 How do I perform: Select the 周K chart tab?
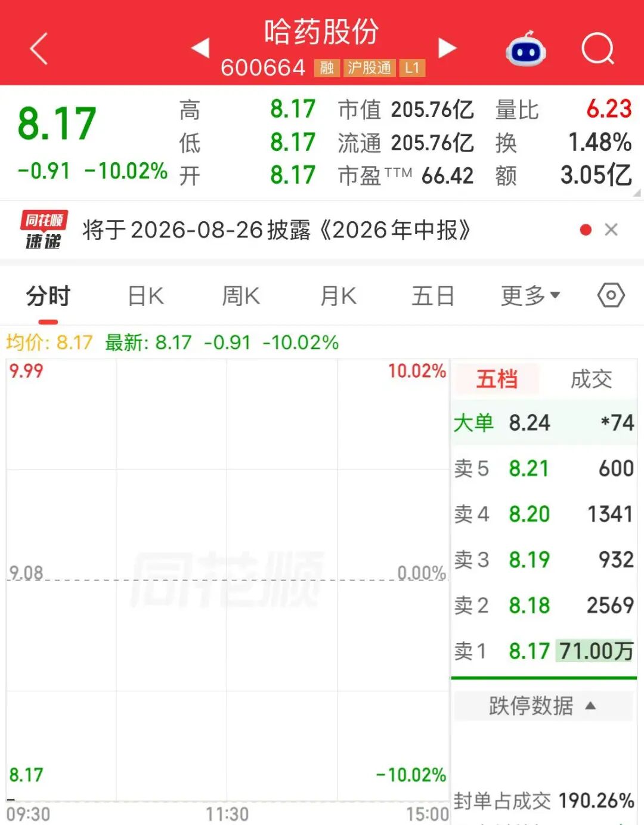click(241, 296)
